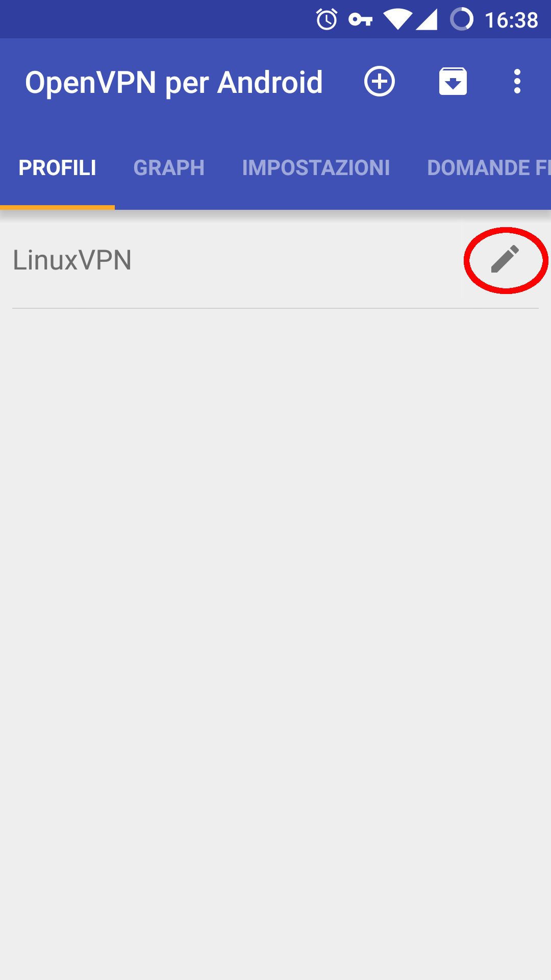Viewport: 551px width, 980px height.
Task: Click the orange indicator under PROFILI
Action: [x=57, y=207]
